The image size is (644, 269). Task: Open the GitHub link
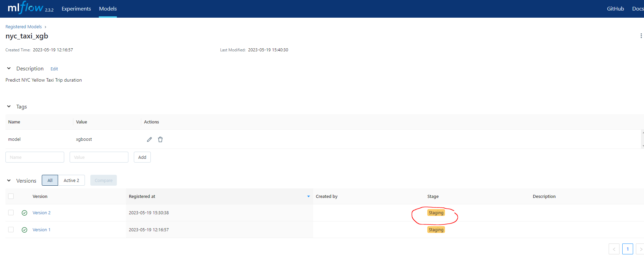[x=615, y=9]
